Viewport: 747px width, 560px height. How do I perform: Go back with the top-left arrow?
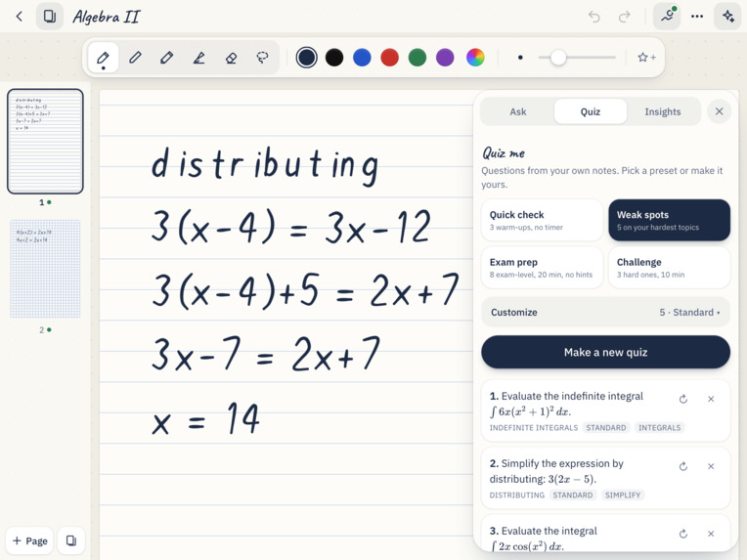coord(19,17)
